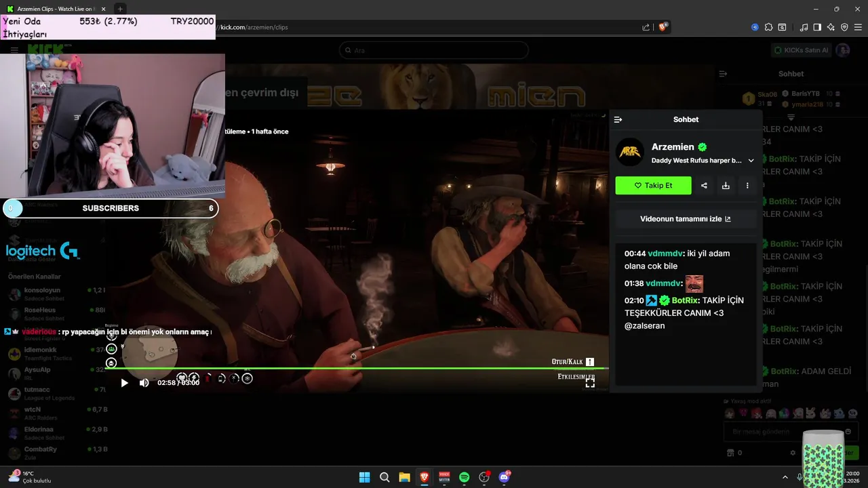
Task: Click KICKs Satın Al button
Action: click(802, 50)
